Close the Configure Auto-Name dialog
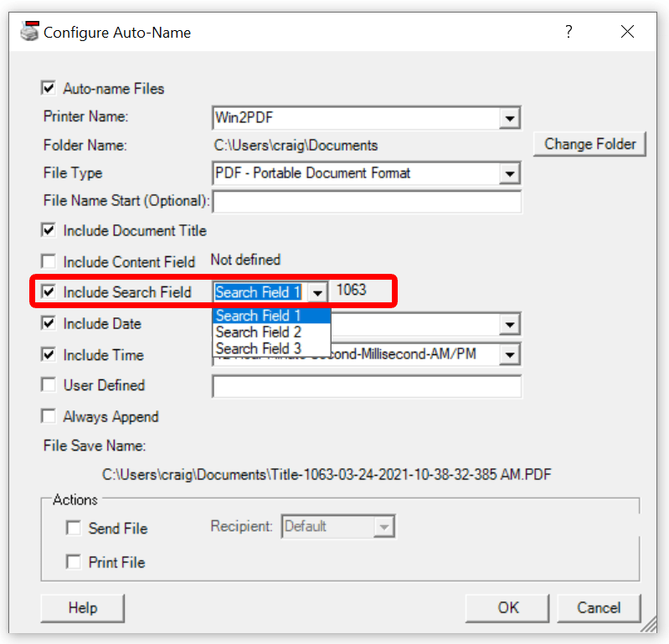Viewport: 669px width, 644px height. pyautogui.click(x=627, y=32)
